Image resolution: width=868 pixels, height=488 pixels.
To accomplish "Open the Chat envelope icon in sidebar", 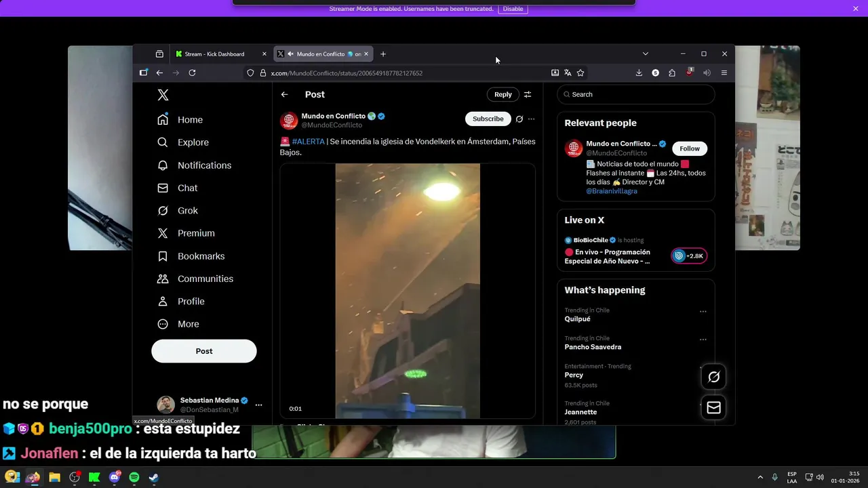I will click(163, 188).
